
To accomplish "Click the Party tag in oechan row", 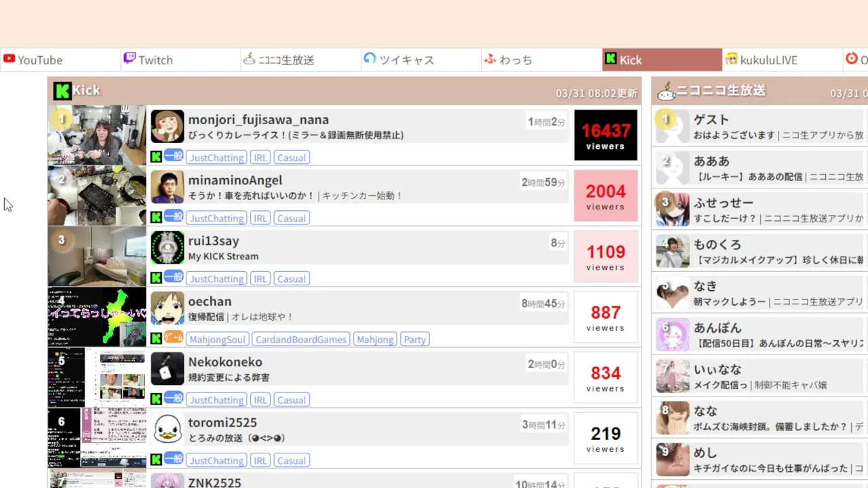I will coord(414,339).
